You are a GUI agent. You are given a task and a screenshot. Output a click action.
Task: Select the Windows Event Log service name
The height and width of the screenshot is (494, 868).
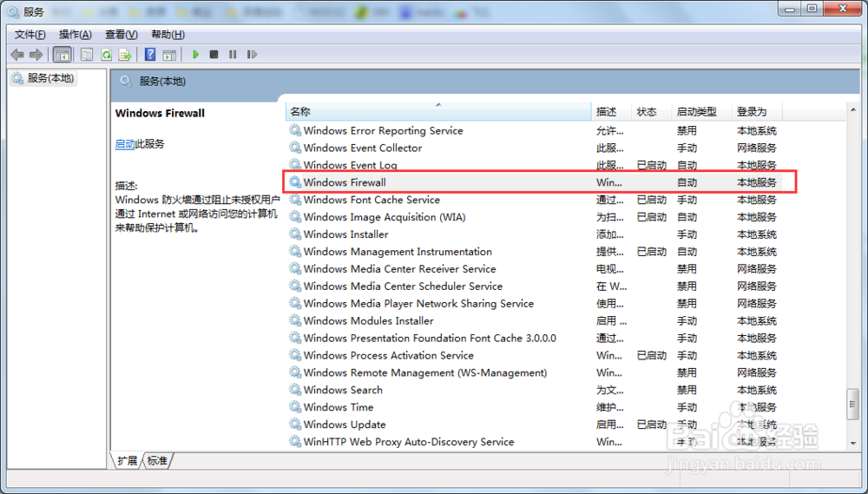(351, 165)
